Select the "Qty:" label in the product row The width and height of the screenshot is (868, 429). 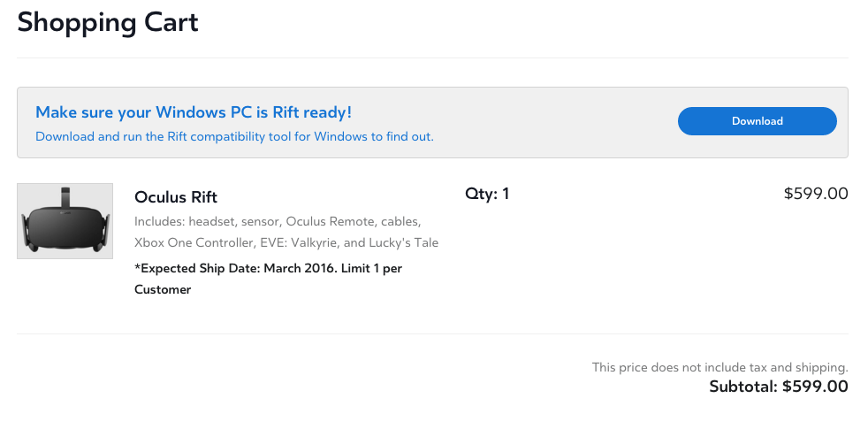[x=481, y=194]
